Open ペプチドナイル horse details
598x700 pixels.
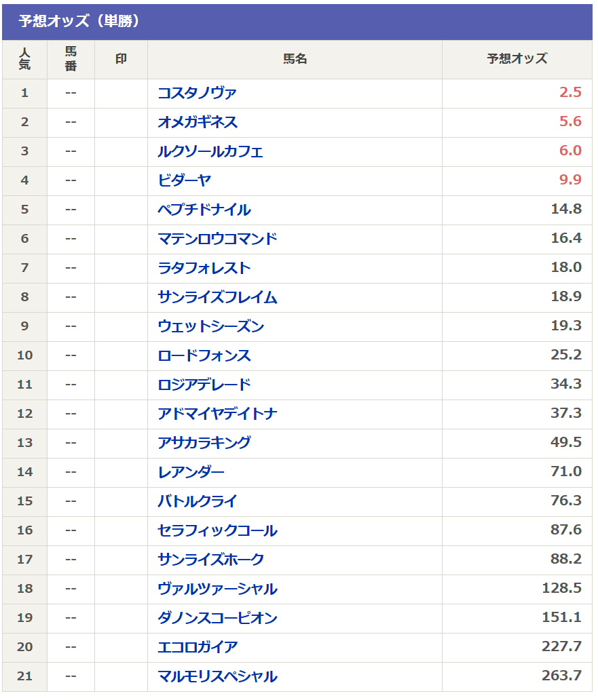coord(204,210)
